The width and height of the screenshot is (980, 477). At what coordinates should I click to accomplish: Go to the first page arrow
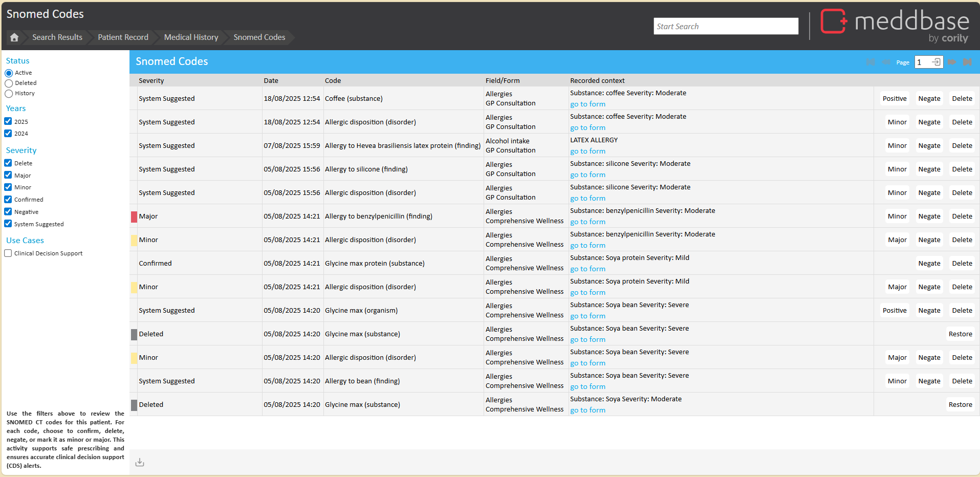coord(870,62)
